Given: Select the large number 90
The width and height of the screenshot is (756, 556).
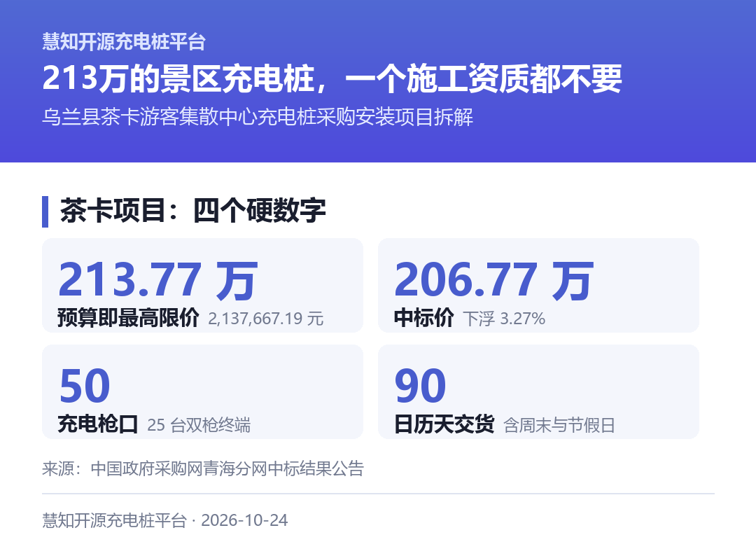Looking at the screenshot, I should point(421,386).
